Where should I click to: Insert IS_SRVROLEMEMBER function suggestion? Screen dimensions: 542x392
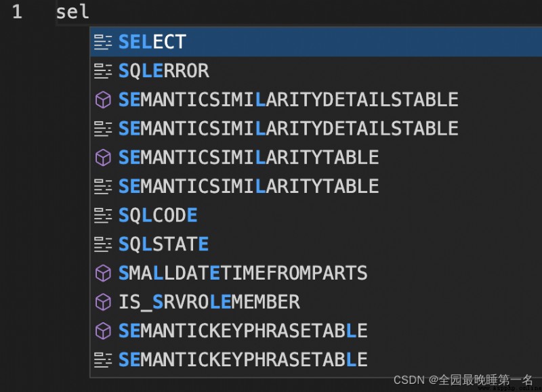pyautogui.click(x=316, y=302)
